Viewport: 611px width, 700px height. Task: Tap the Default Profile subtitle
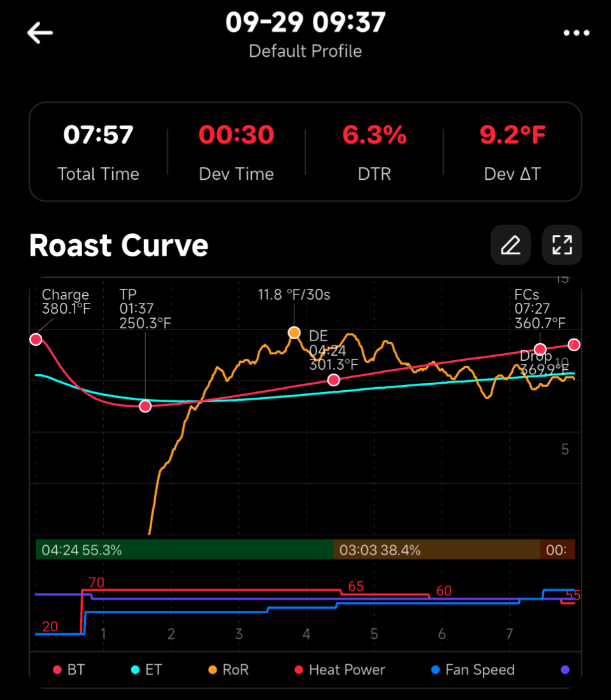pyautogui.click(x=306, y=52)
